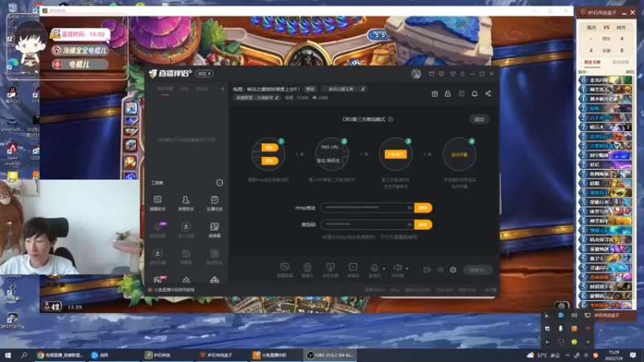Click the plus icon to add a scene
The image size is (644, 362).
(223, 88)
